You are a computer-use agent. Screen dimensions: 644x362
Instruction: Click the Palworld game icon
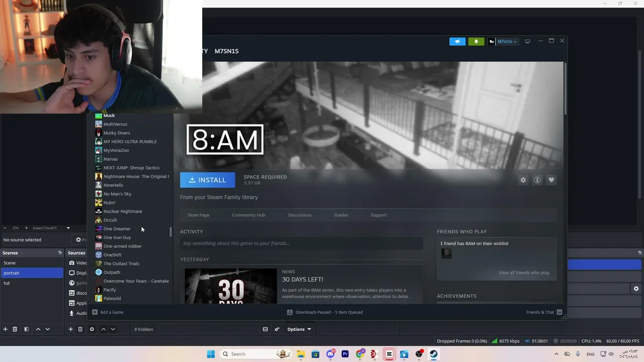point(99,299)
